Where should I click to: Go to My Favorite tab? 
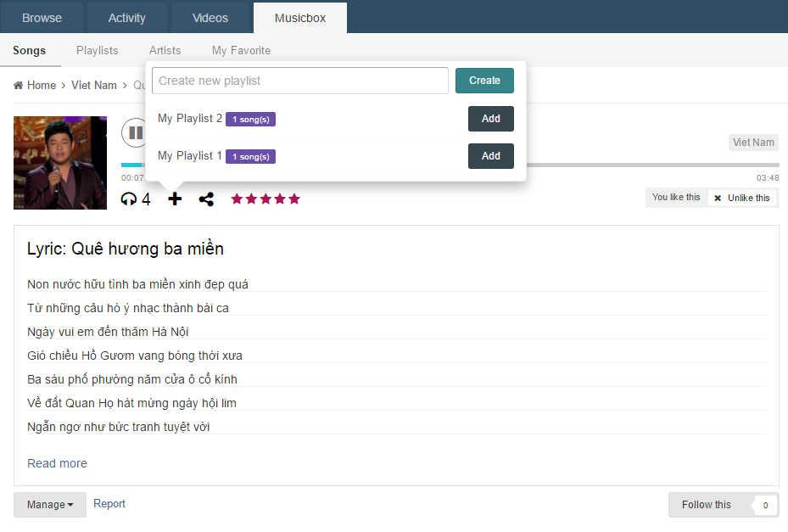coord(241,50)
